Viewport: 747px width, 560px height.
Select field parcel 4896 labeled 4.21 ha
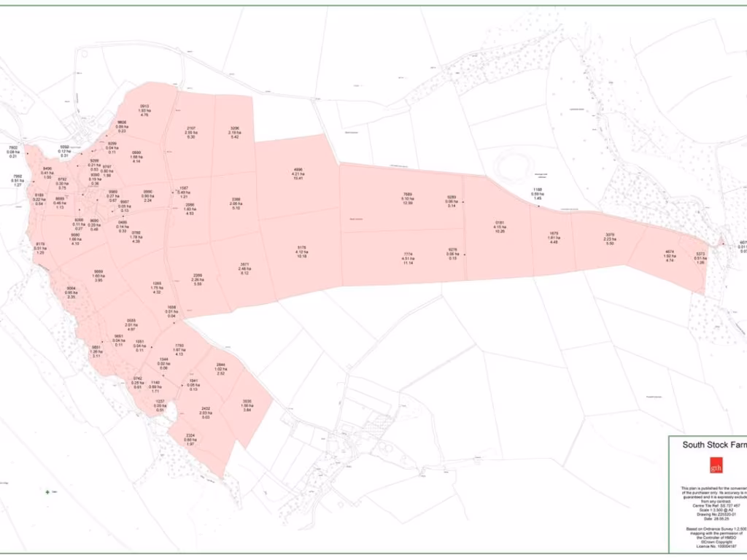(298, 175)
